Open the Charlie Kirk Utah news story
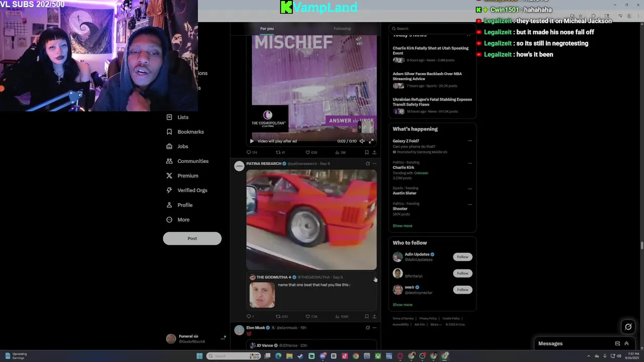The image size is (644, 362). [x=432, y=55]
